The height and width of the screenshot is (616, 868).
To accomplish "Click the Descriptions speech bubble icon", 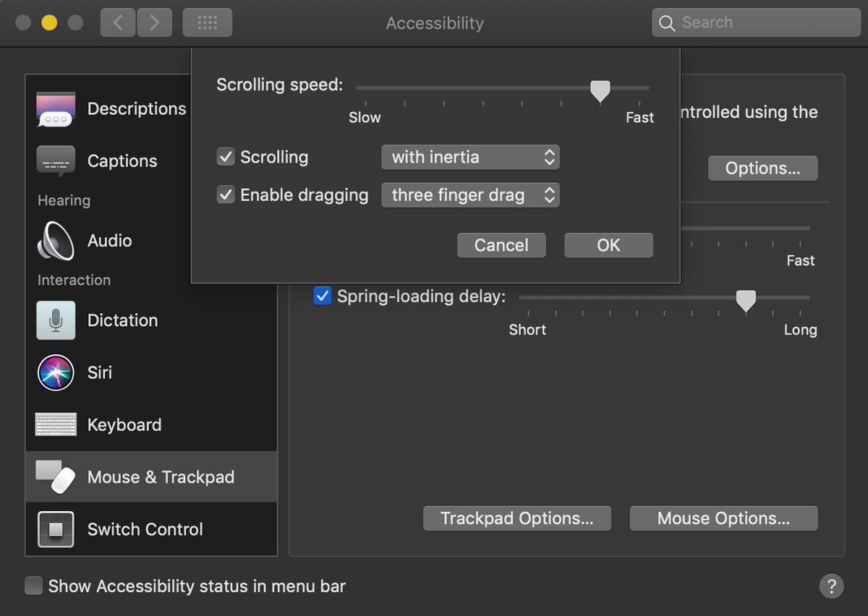I will (56, 109).
